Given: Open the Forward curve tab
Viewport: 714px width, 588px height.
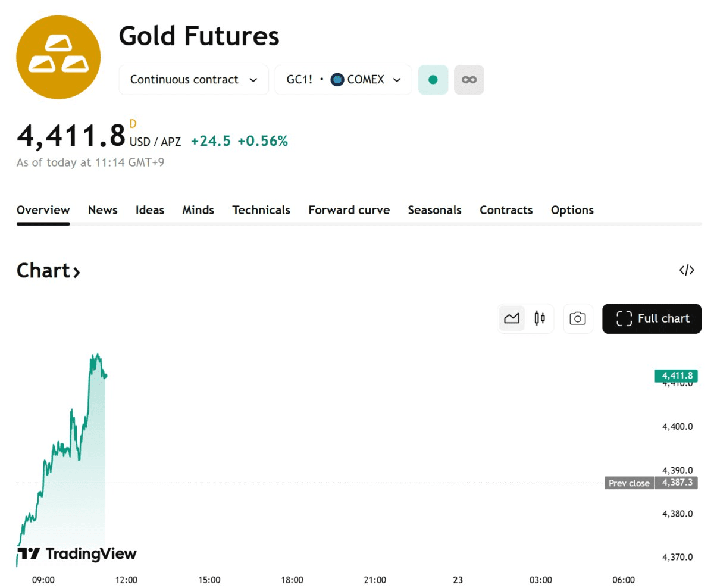Looking at the screenshot, I should click(349, 210).
